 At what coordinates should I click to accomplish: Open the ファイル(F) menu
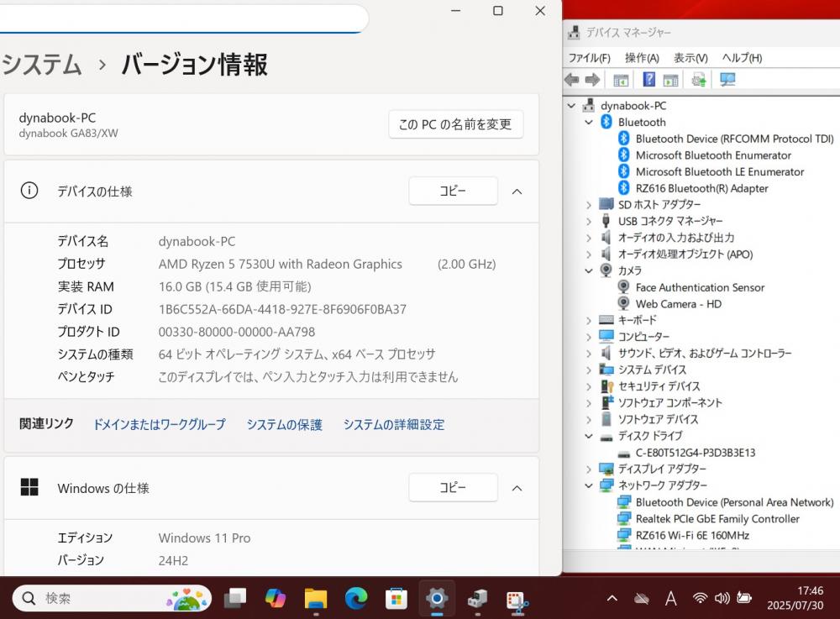pyautogui.click(x=590, y=58)
